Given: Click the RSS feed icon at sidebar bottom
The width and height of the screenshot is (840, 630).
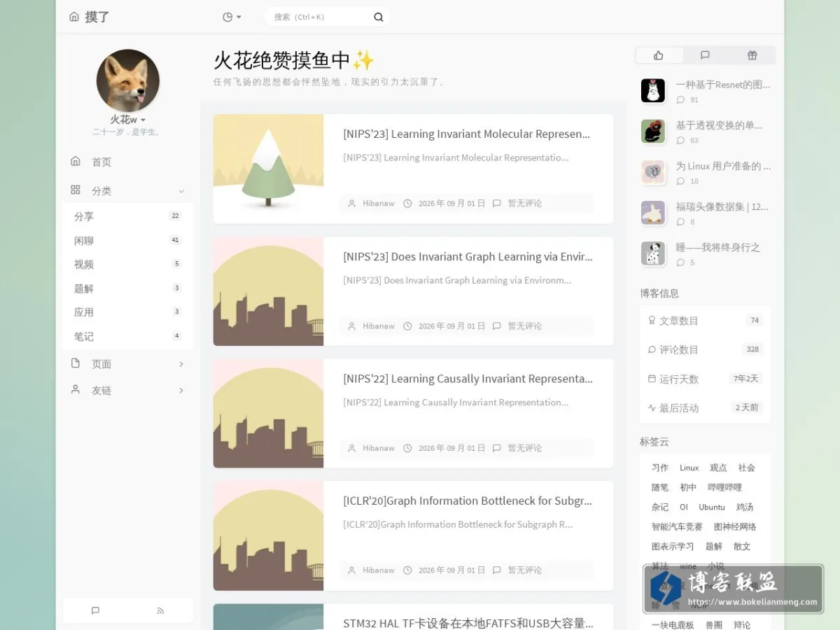Looking at the screenshot, I should point(160,610).
